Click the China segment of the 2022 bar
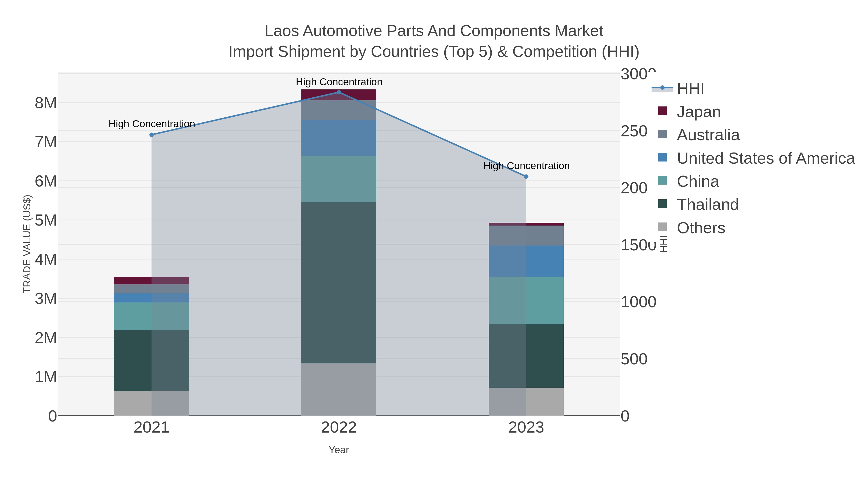The height and width of the screenshot is (488, 868). [339, 179]
